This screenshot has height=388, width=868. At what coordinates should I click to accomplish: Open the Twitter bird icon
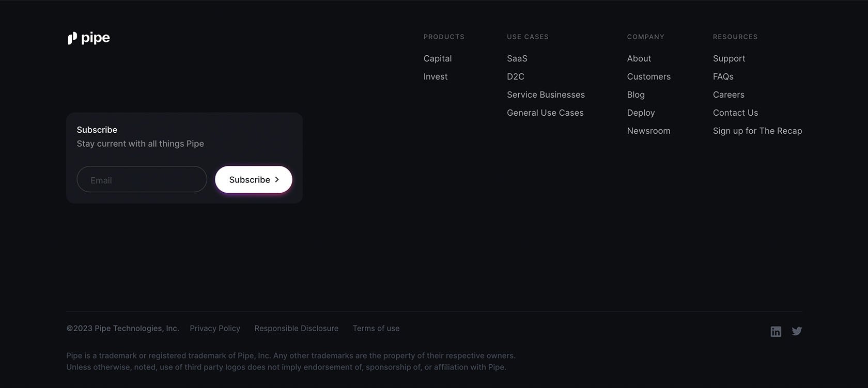tap(797, 331)
